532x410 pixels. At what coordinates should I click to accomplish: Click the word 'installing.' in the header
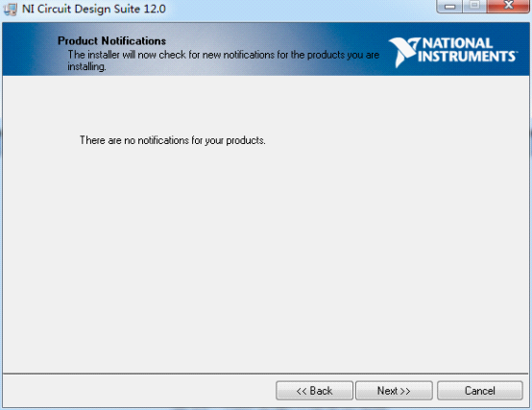[x=86, y=66]
